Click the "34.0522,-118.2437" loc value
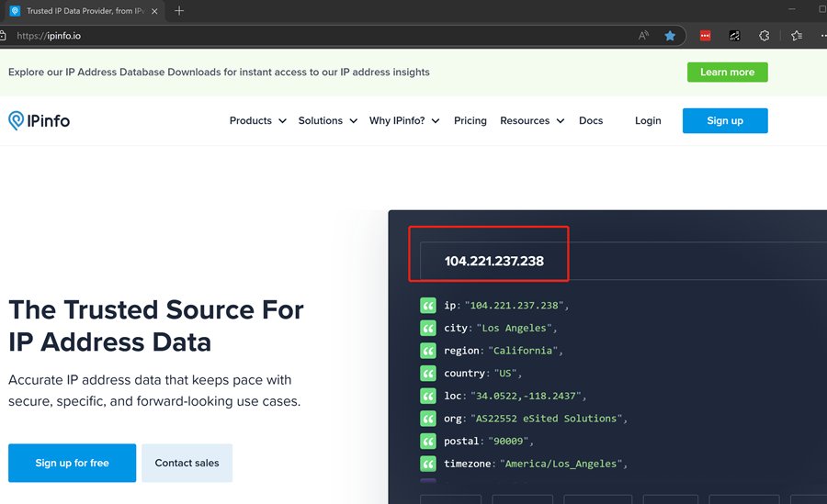The height and width of the screenshot is (504, 827). tap(526, 396)
